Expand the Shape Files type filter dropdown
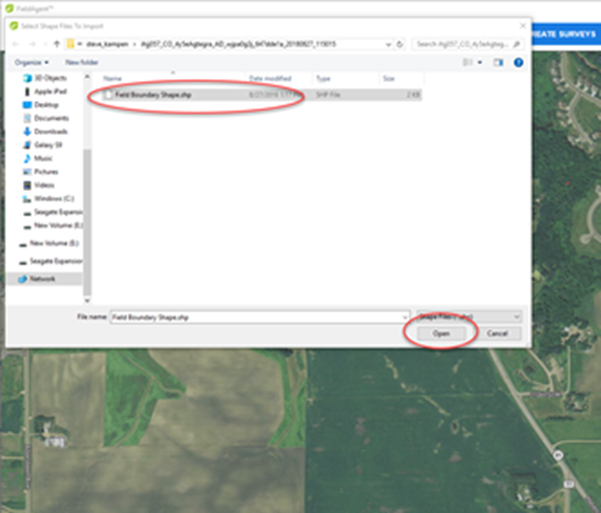Viewport: 601px width, 513px height. [x=469, y=316]
